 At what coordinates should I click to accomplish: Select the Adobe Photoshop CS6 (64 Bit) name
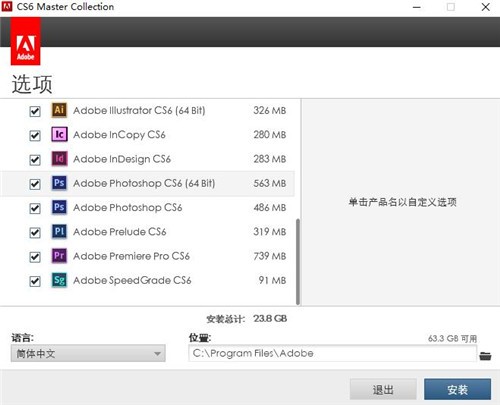point(144,183)
